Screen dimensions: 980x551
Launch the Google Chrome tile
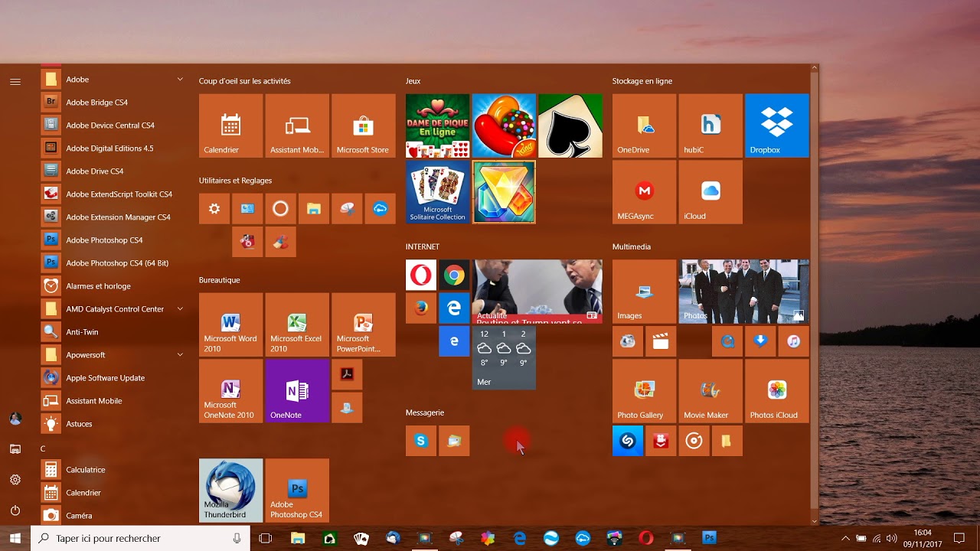pos(454,275)
